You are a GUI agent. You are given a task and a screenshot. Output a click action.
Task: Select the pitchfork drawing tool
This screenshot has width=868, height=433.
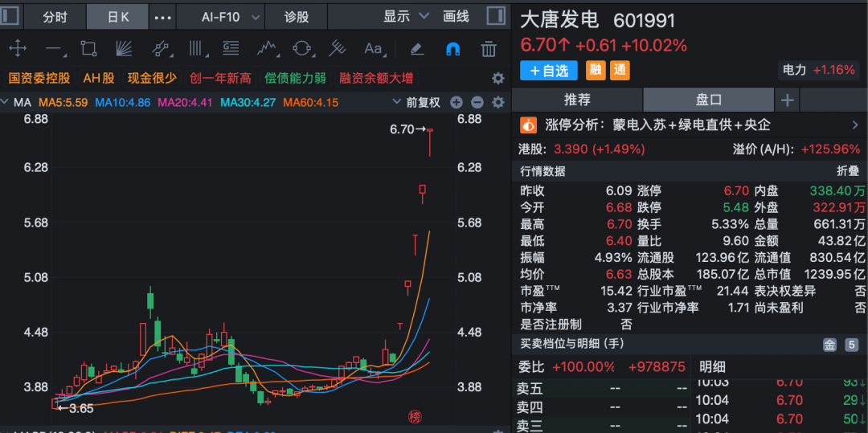click(x=337, y=49)
